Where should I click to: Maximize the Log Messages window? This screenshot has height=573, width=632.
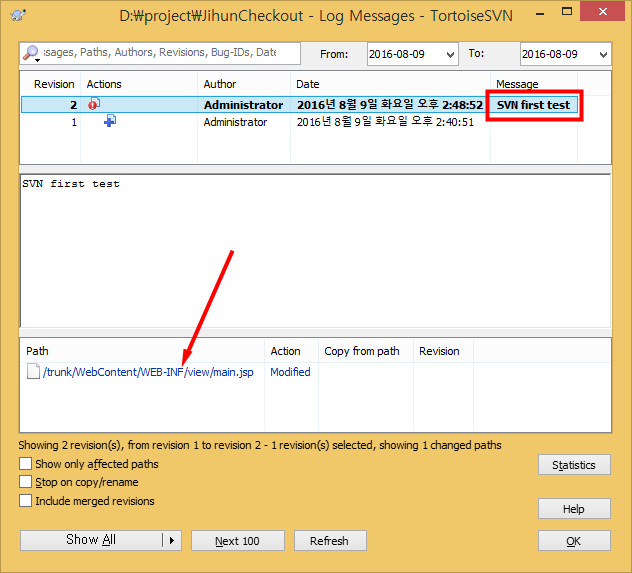click(x=567, y=12)
